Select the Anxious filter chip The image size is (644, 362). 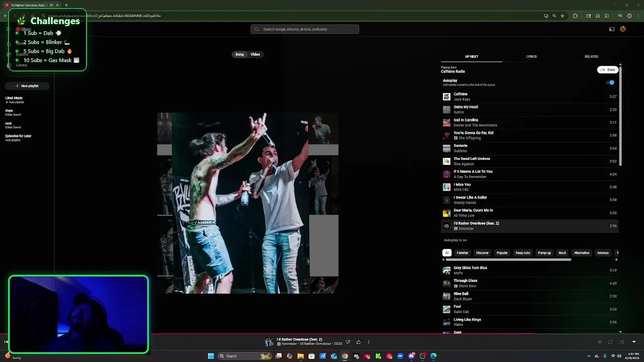603,253
